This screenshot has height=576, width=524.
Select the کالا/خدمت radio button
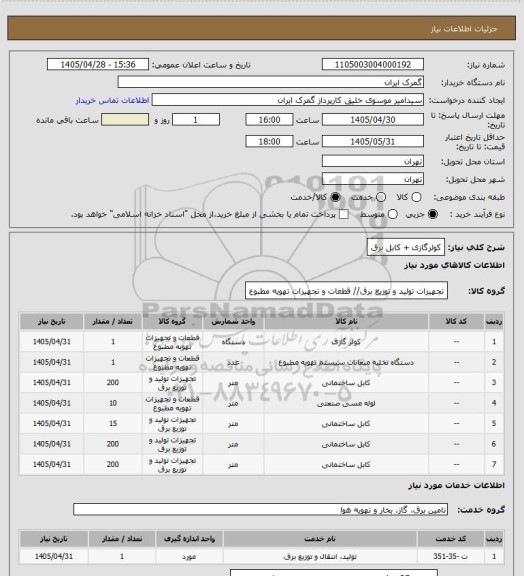[335, 197]
